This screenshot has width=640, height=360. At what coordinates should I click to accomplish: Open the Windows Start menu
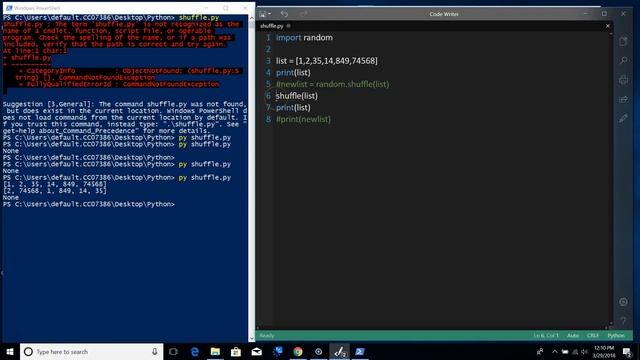pyautogui.click(x=10, y=351)
